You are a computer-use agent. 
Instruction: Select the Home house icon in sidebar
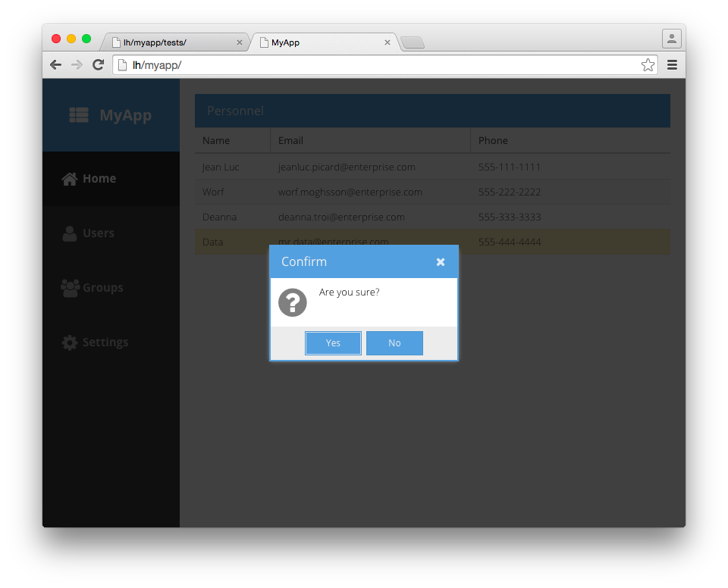70,178
